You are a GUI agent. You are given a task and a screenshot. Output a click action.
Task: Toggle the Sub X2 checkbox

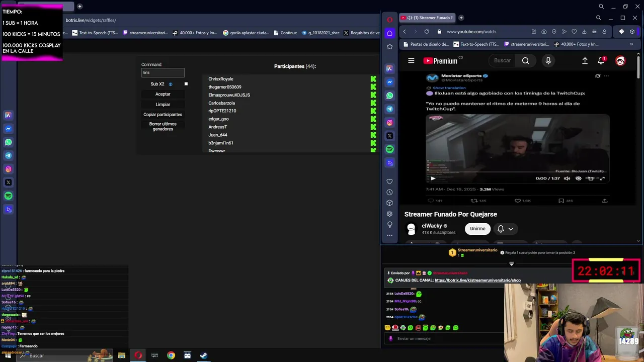pos(186,84)
